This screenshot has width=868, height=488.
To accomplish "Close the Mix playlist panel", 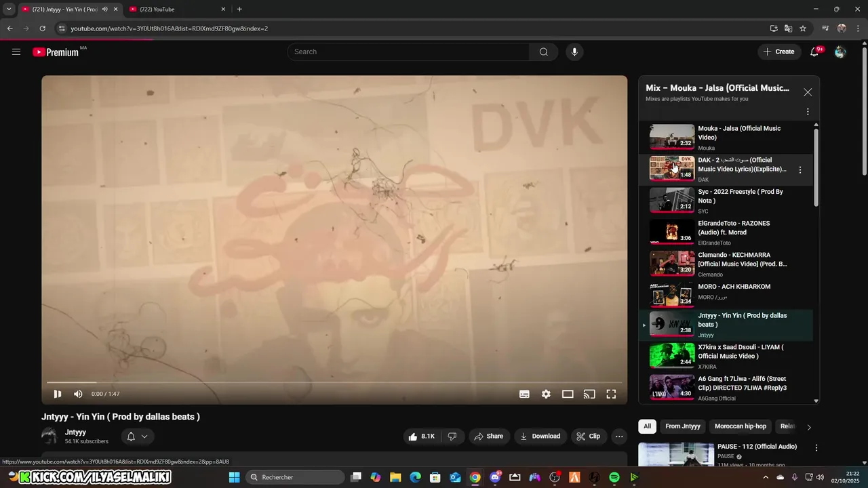I will (808, 92).
